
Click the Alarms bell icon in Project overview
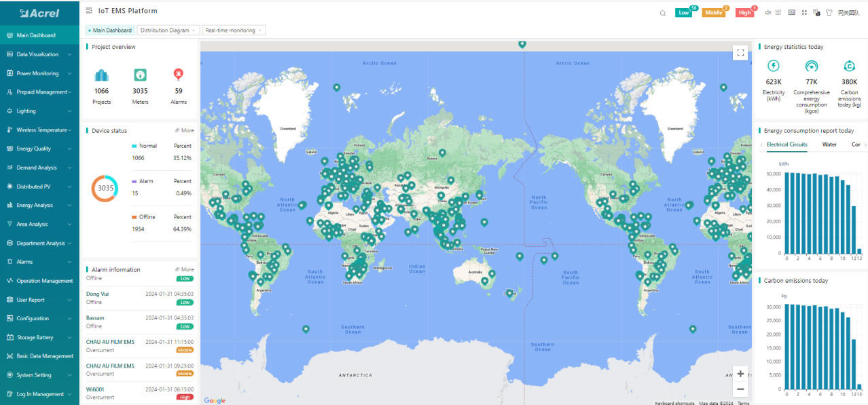click(x=179, y=75)
